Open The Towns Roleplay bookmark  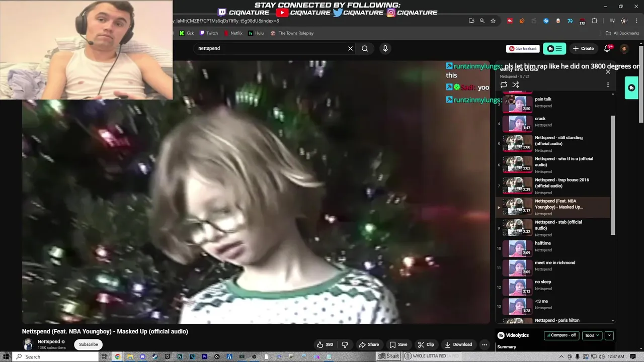(x=292, y=33)
